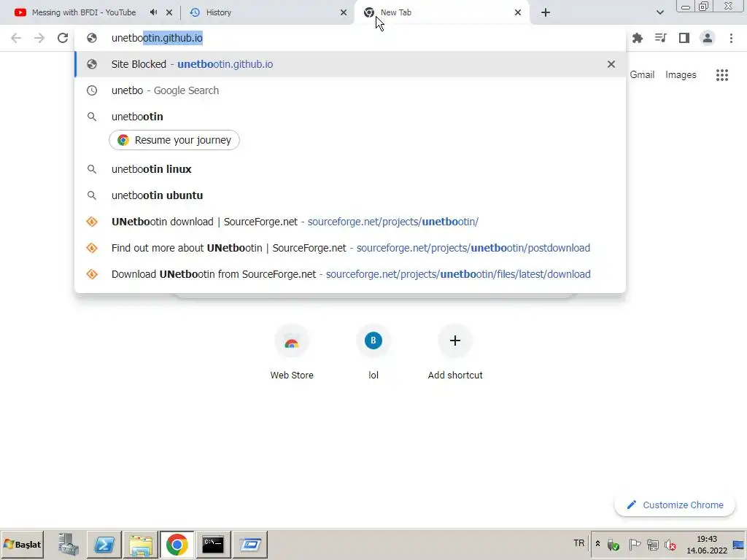Screen dimensions: 747x560
Task: Open the Extensions puzzle icon
Action: pos(638,38)
